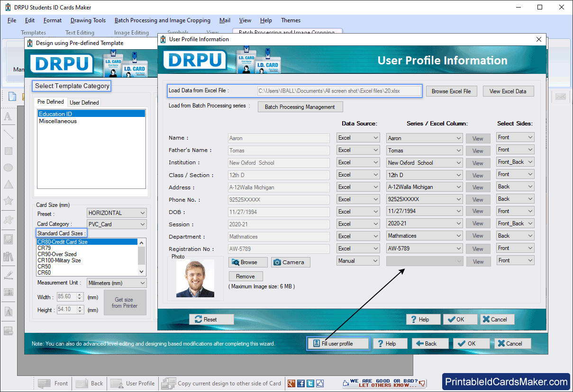Switch to the Pre Defined tab
Image resolution: width=573 pixels, height=392 pixels.
[x=51, y=102]
